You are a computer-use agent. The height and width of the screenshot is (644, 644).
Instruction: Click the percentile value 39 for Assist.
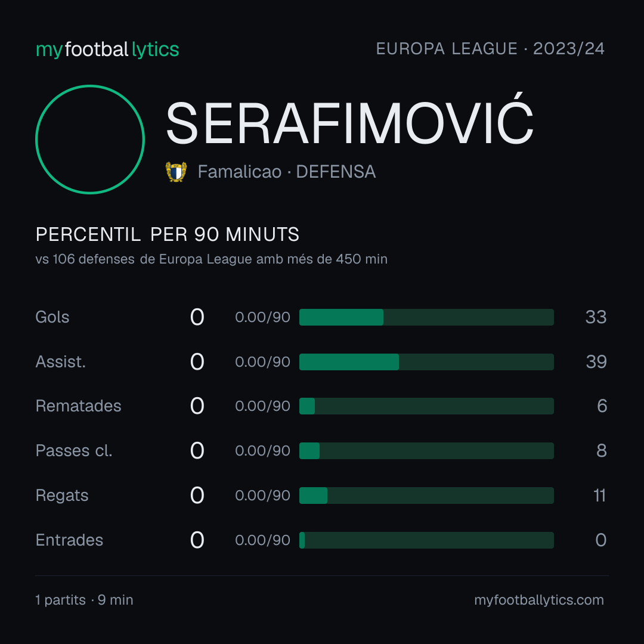596,362
